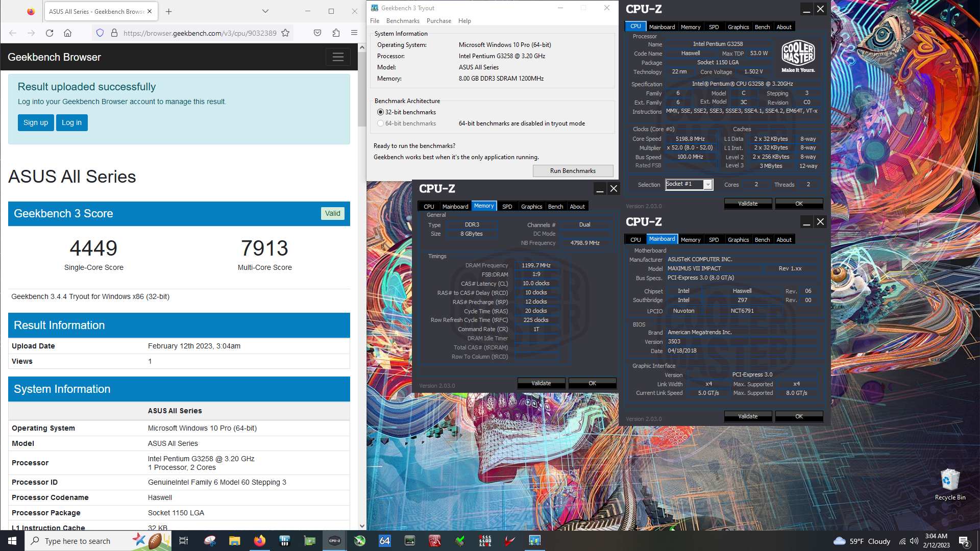Go to Firefox home page
Image resolution: width=980 pixels, height=551 pixels.
click(x=67, y=33)
